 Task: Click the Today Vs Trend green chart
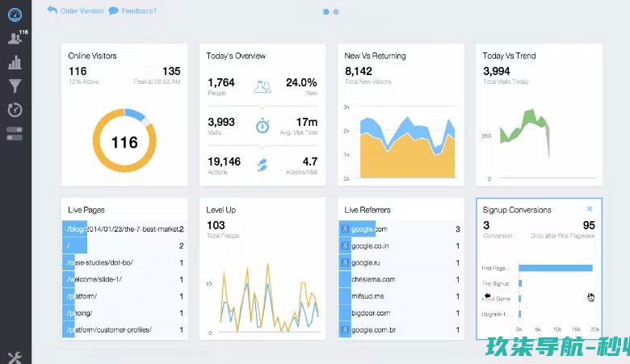(x=525, y=132)
